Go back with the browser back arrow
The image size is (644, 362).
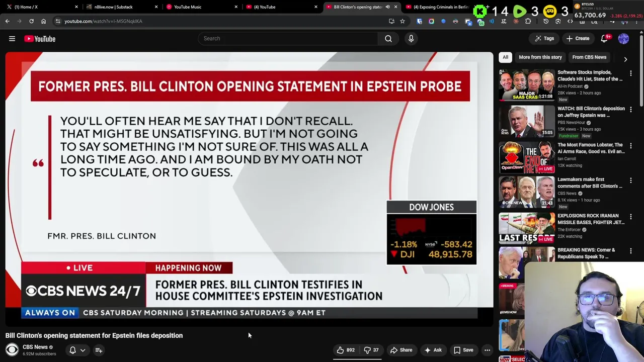pyautogui.click(x=8, y=21)
